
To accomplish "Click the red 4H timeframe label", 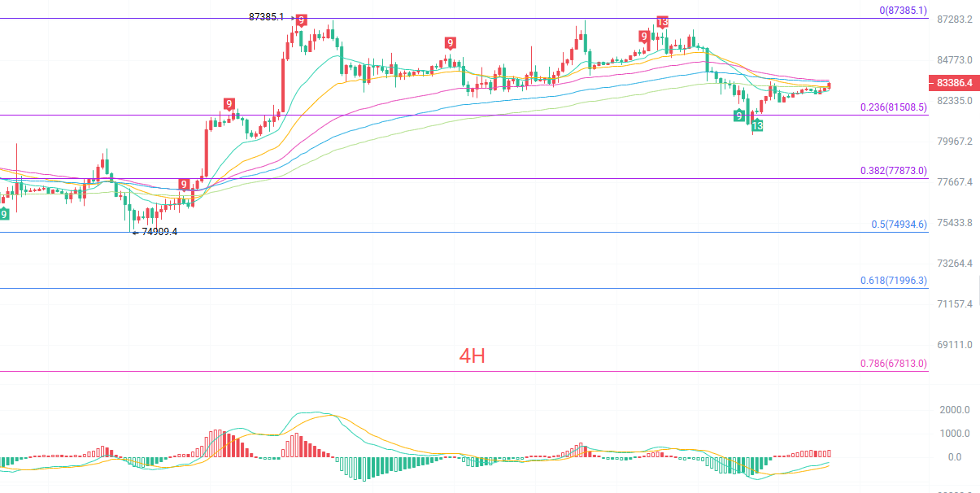I will (473, 356).
